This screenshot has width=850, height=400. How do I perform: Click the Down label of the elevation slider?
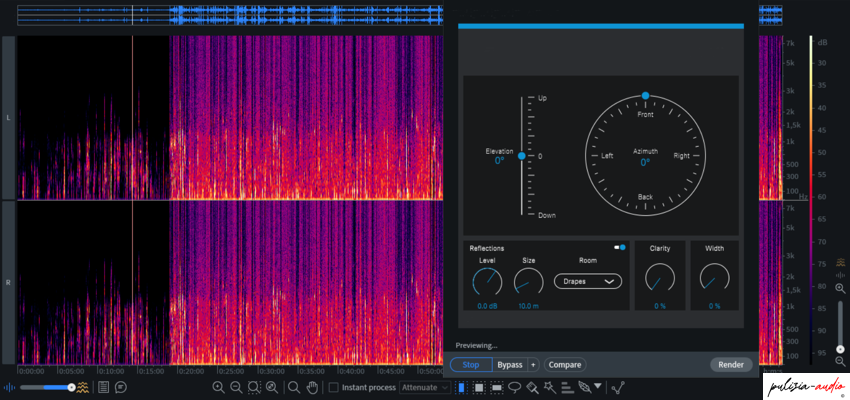[546, 216]
